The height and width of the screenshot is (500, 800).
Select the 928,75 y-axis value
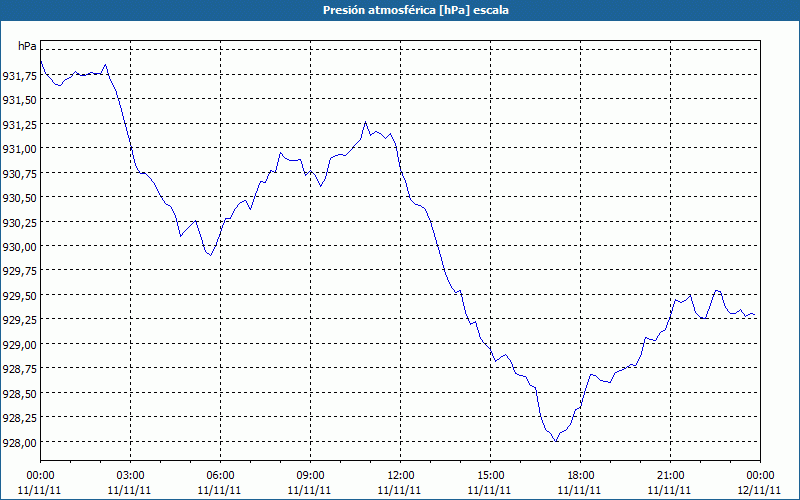19,369
